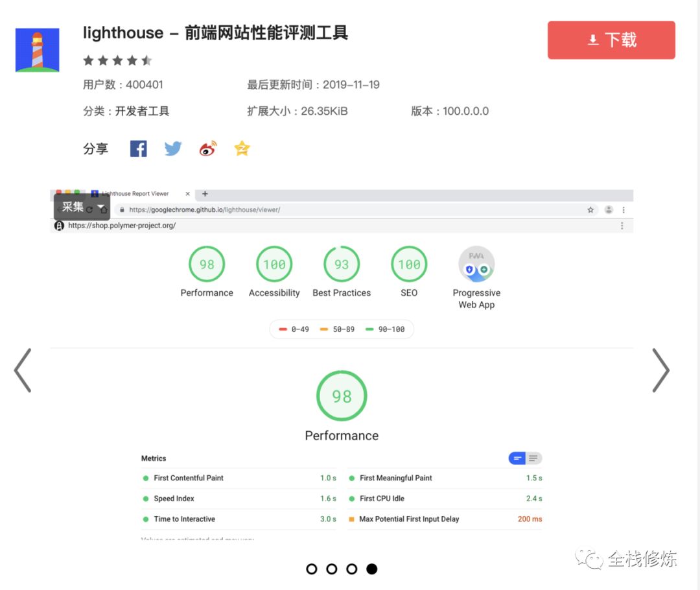Click the bookmark star in the address bar
This screenshot has width=700, height=590.
click(x=590, y=209)
